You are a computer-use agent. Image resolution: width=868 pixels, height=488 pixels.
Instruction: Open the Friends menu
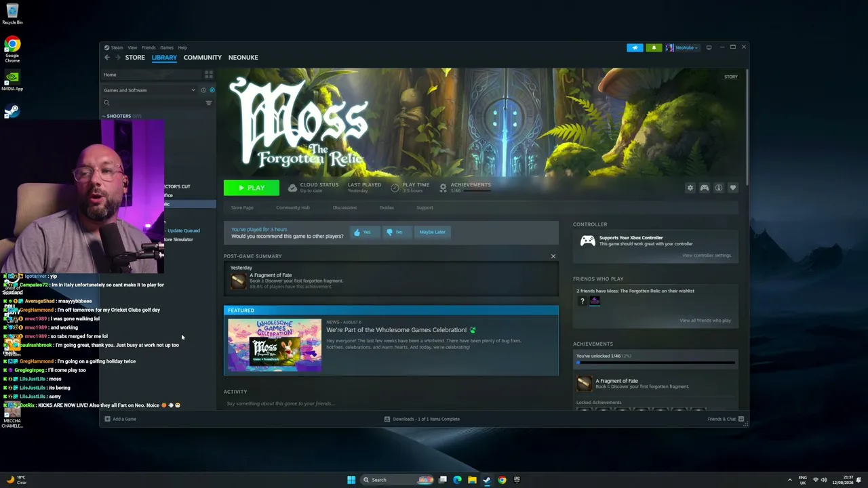pyautogui.click(x=149, y=47)
